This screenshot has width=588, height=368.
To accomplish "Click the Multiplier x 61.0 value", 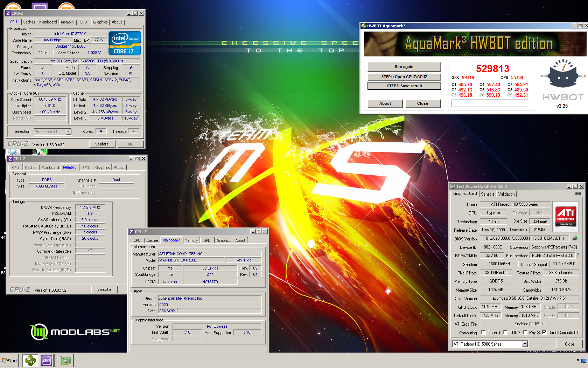I will (50, 106).
